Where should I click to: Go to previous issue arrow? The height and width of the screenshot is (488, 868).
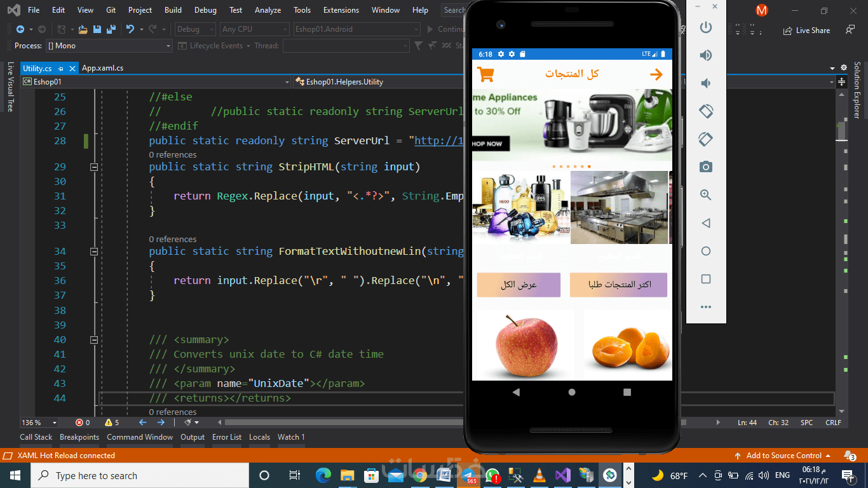click(142, 423)
